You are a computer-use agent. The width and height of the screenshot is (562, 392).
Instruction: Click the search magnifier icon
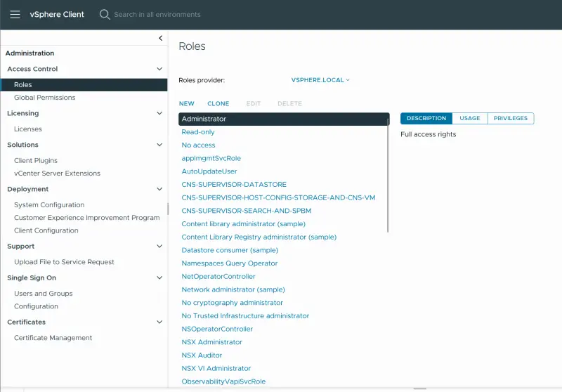point(105,14)
